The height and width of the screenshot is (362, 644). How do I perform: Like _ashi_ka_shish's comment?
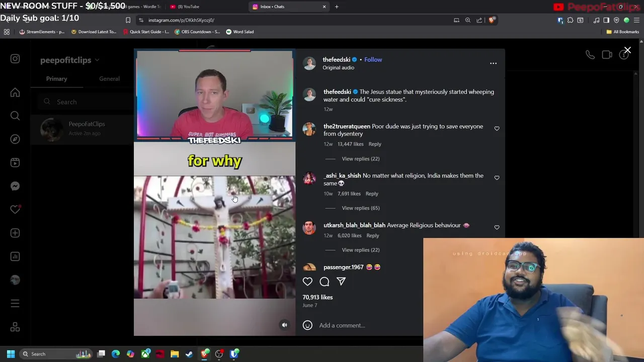(497, 178)
